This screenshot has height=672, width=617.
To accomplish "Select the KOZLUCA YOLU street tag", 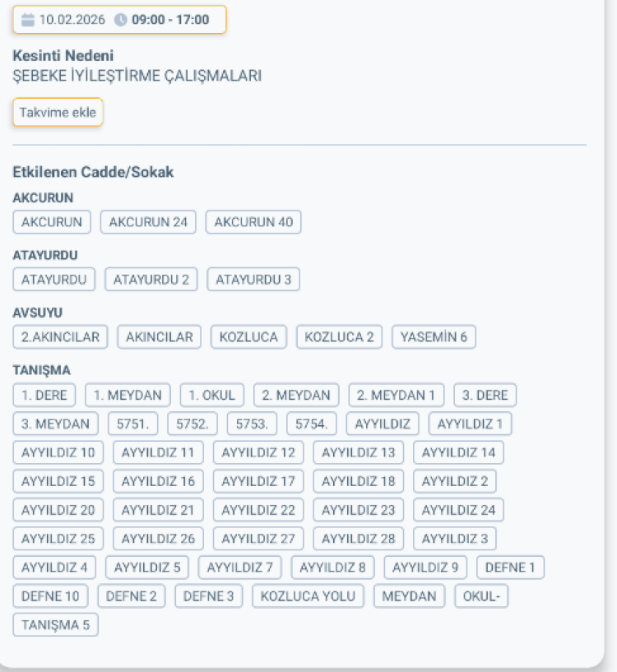I will coord(308,596).
